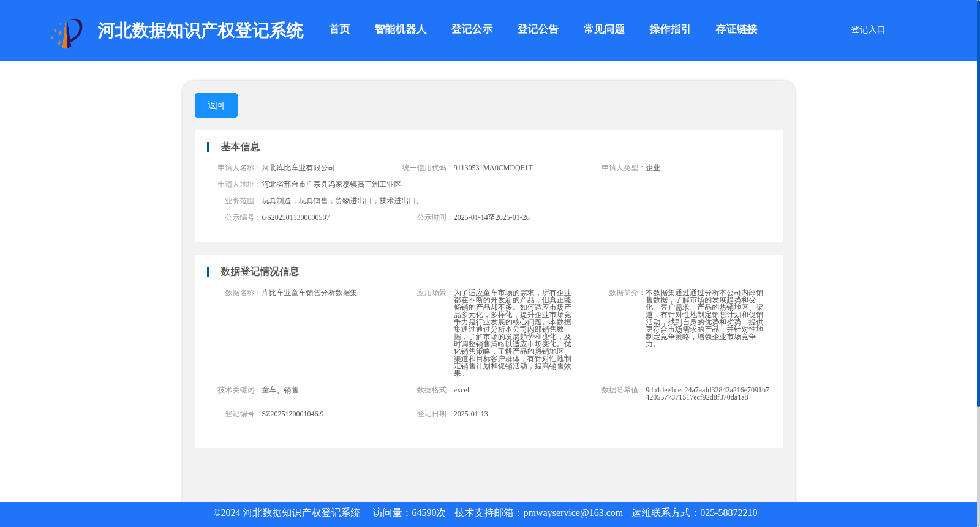Click the 河北数据知识产权登记系统 title

click(x=200, y=31)
